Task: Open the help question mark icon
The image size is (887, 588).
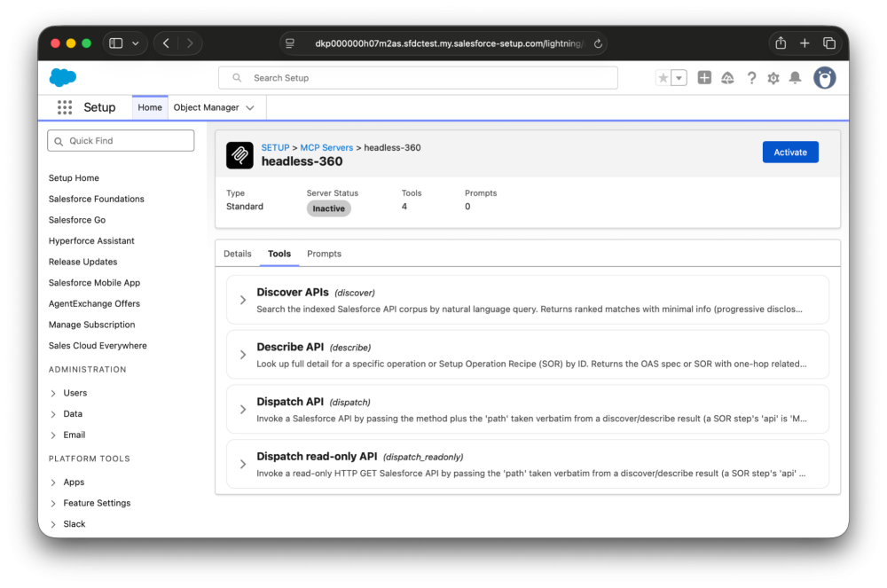Action: click(751, 78)
